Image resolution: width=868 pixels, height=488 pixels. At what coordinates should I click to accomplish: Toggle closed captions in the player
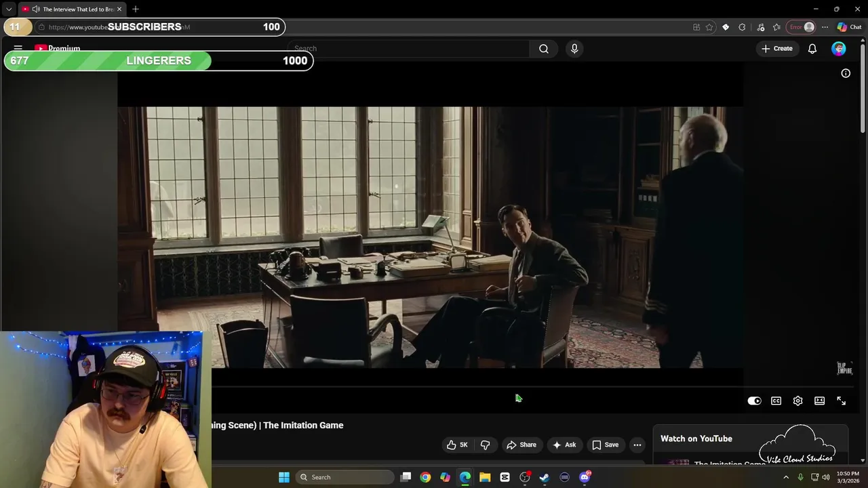pyautogui.click(x=776, y=401)
